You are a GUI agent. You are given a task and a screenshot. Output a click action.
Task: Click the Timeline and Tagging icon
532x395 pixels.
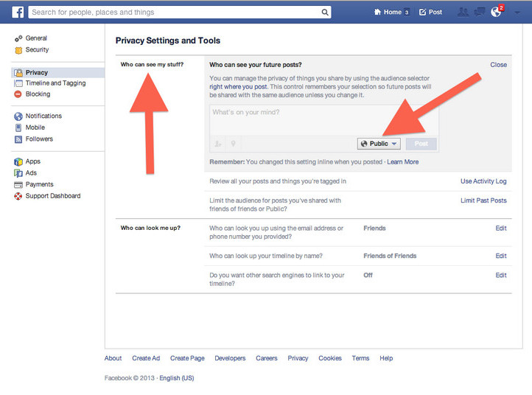coord(18,83)
